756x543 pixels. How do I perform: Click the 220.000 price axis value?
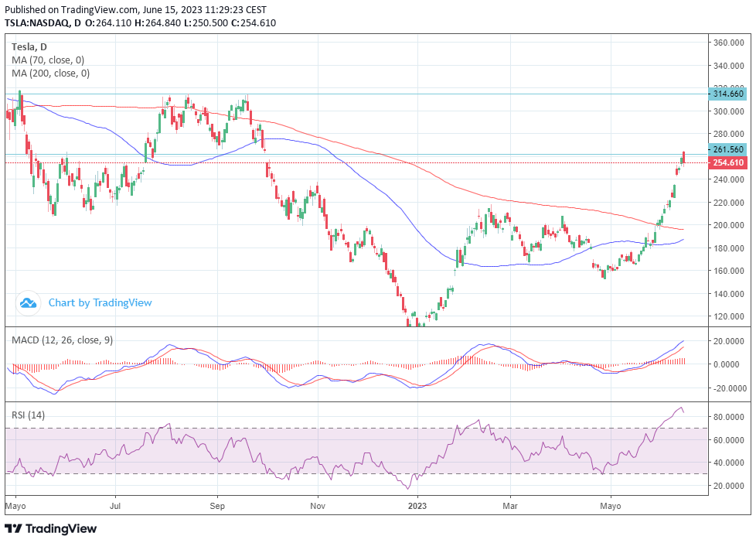pyautogui.click(x=728, y=202)
